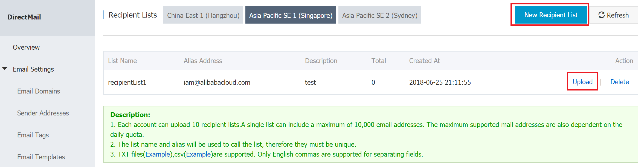Switch to China East 1 (Hangzhou) tab

coord(203,15)
